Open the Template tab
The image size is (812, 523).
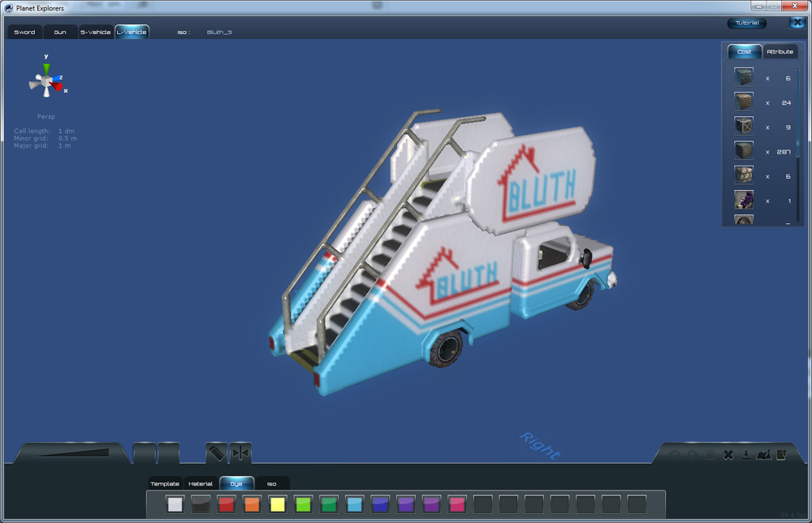pos(165,484)
